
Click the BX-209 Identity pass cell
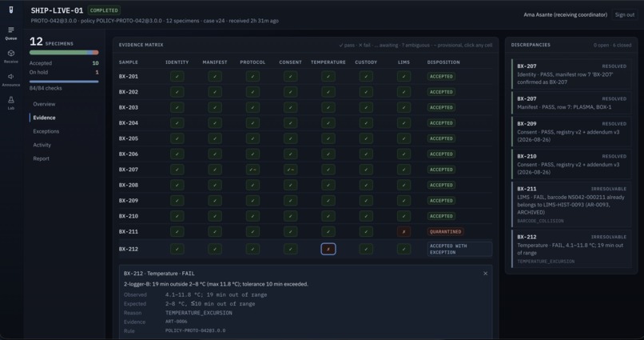coord(177,201)
